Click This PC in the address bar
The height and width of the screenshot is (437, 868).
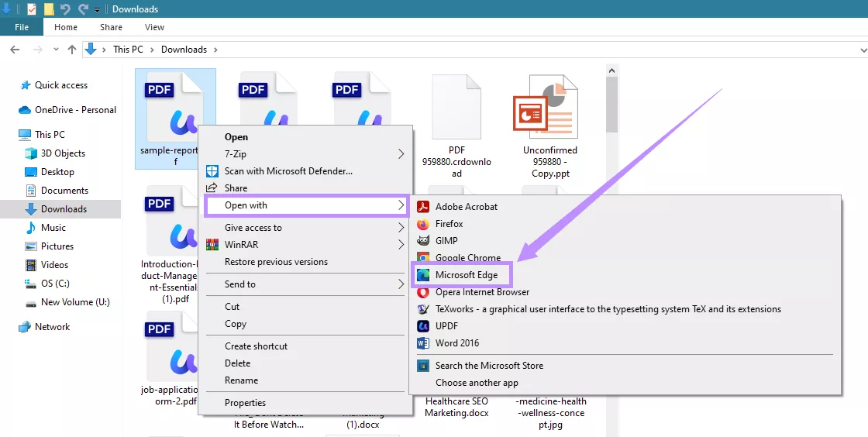pyautogui.click(x=129, y=50)
